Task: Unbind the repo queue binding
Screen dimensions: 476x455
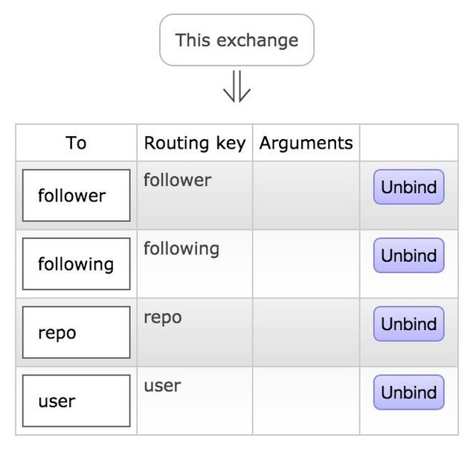Action: click(x=408, y=324)
